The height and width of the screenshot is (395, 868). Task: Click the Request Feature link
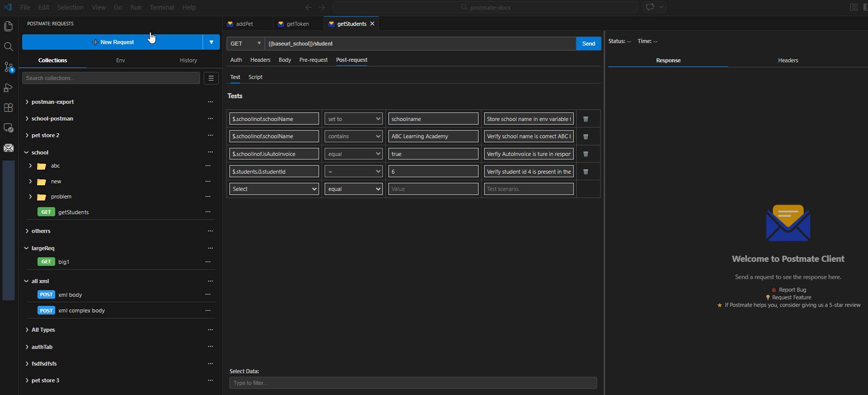[x=792, y=297]
